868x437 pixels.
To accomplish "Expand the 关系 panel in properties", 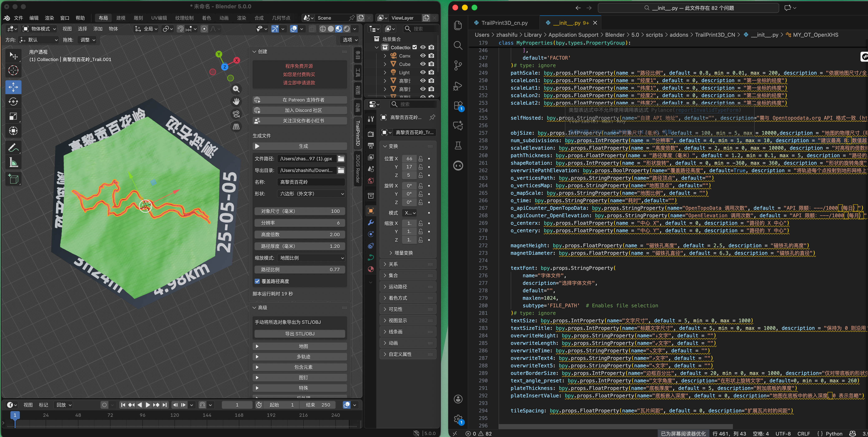I will tap(393, 264).
